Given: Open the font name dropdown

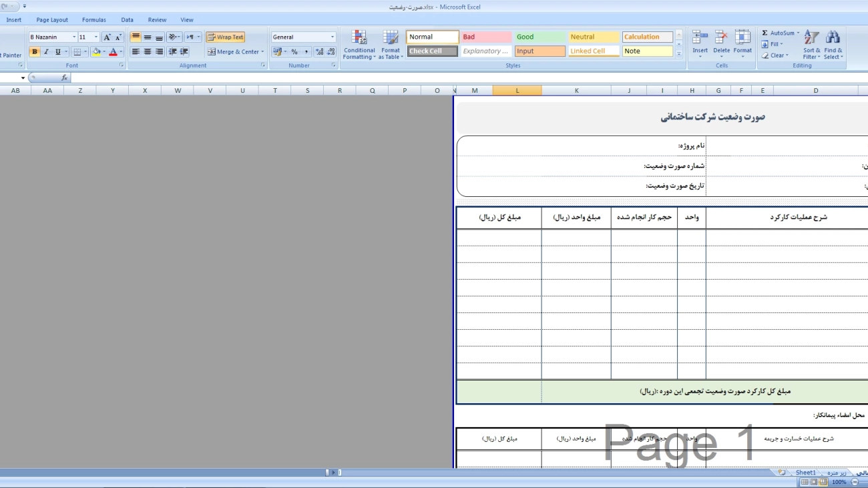Looking at the screenshot, I should [74, 37].
